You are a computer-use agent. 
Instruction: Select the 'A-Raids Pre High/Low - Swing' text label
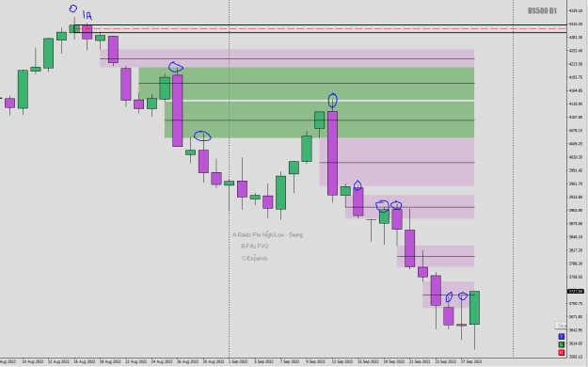[267, 235]
